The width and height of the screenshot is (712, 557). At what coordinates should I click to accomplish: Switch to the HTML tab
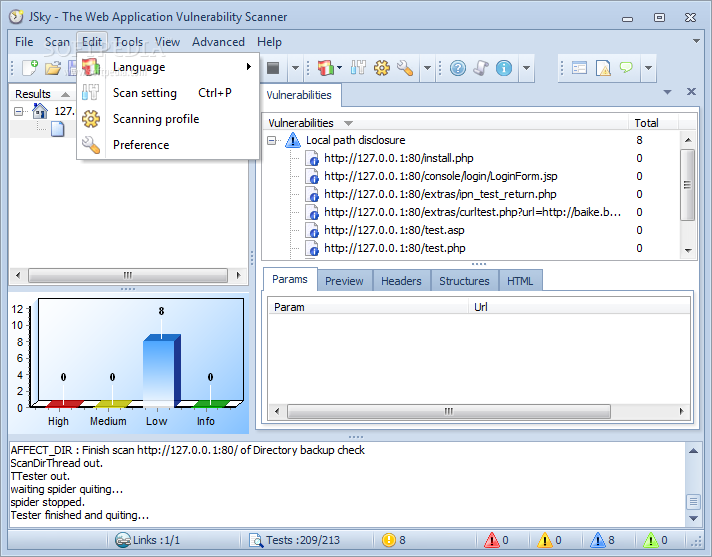(520, 281)
